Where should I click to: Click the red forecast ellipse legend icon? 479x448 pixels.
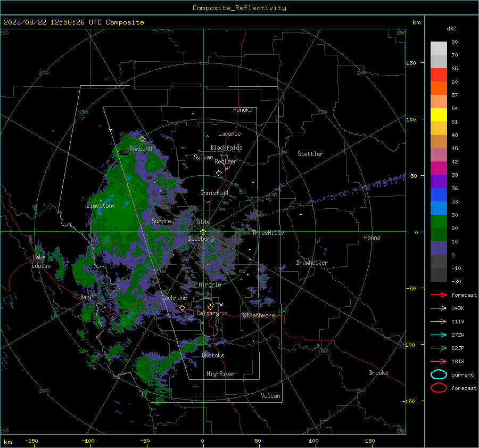pos(439,388)
